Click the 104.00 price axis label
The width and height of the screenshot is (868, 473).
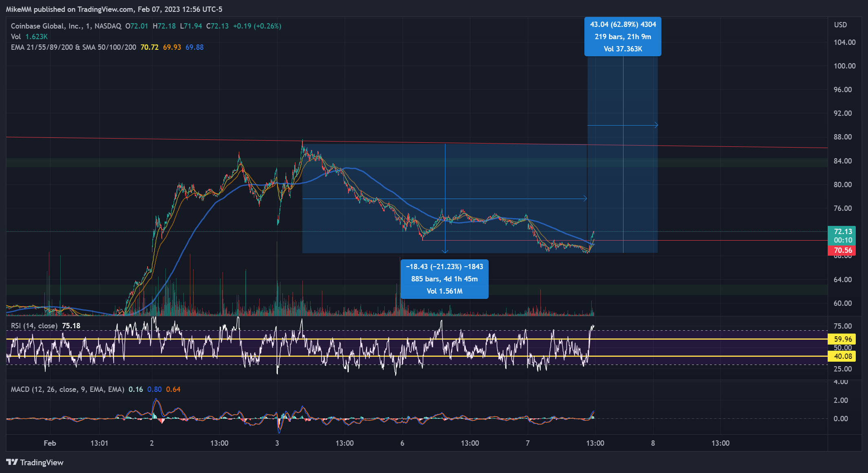pyautogui.click(x=844, y=42)
